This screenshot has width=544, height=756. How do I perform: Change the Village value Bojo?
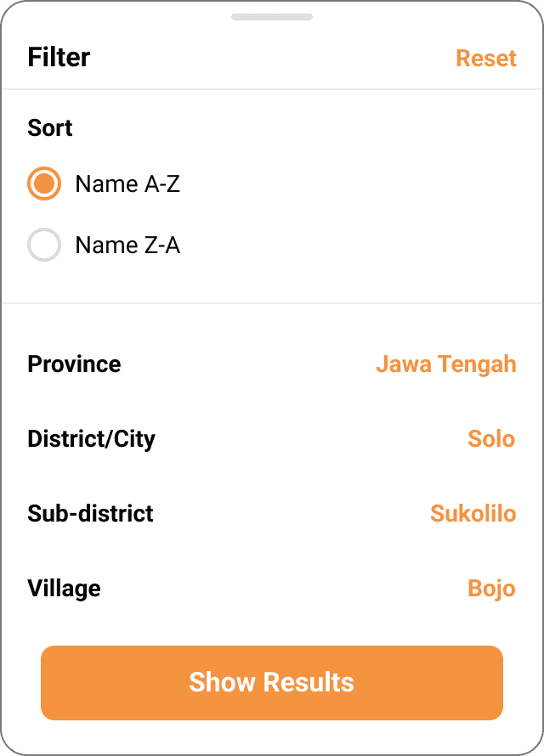(x=492, y=589)
